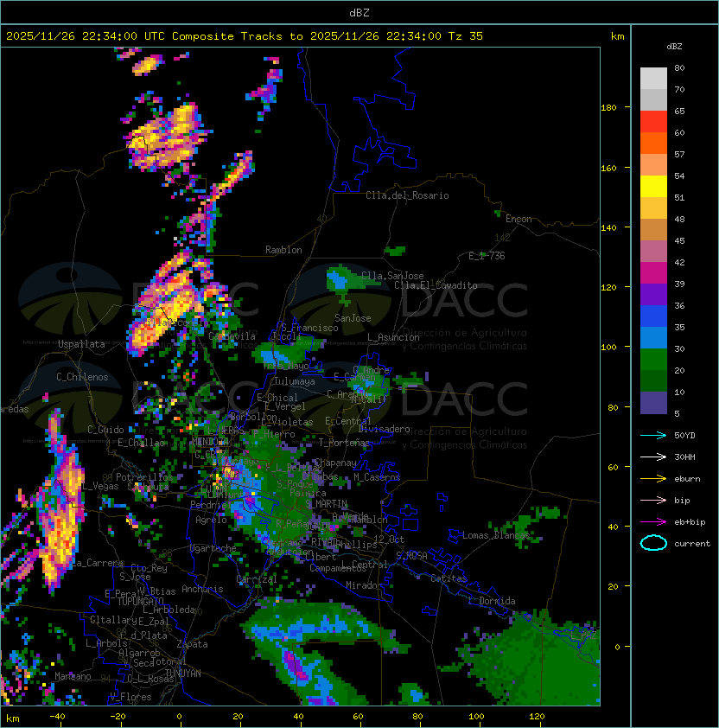The width and height of the screenshot is (719, 728).
Task: Pick the red swatch below 65 dBZ
Action: pos(653,122)
